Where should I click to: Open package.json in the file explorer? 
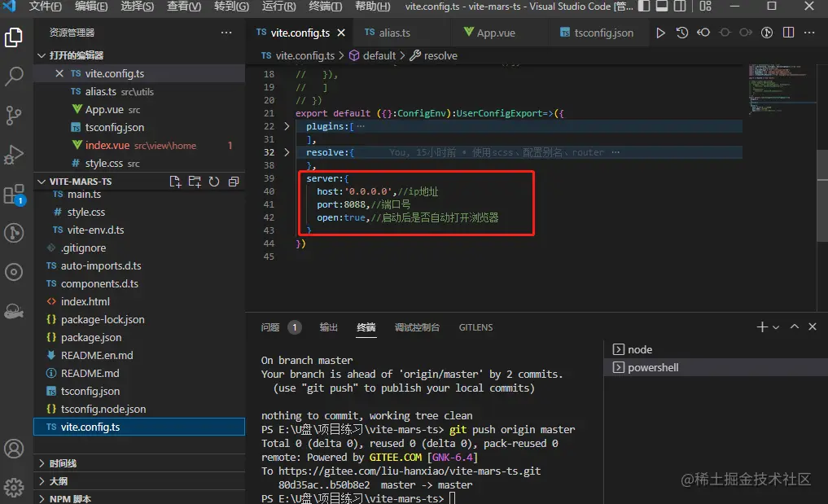[91, 337]
